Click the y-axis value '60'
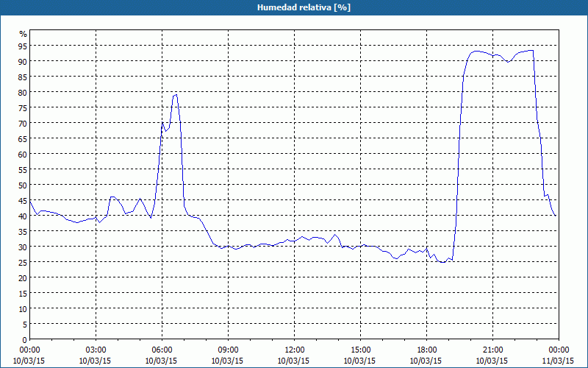This screenshot has width=588, height=368. click(23, 154)
